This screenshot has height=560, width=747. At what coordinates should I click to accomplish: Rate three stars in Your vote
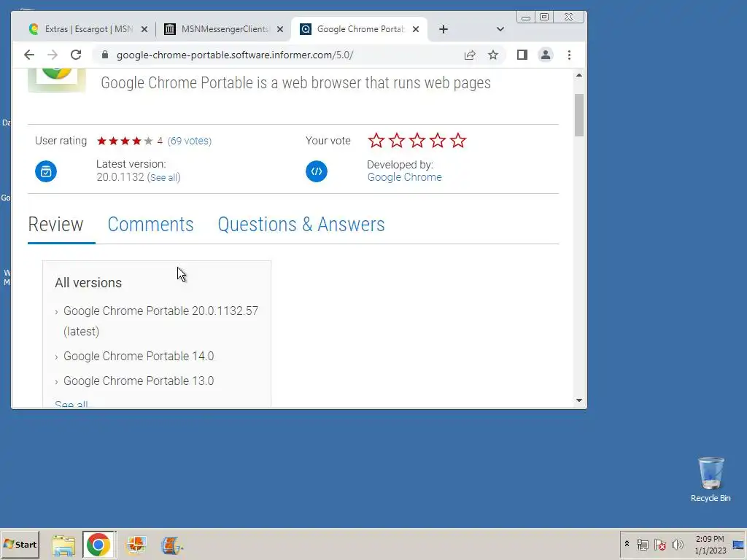pos(417,141)
